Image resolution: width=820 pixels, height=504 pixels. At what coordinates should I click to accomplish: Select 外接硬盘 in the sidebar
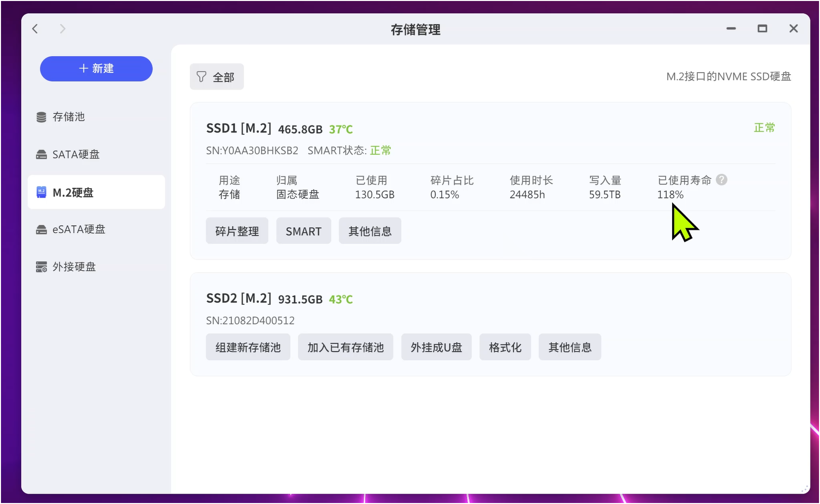tap(96, 267)
